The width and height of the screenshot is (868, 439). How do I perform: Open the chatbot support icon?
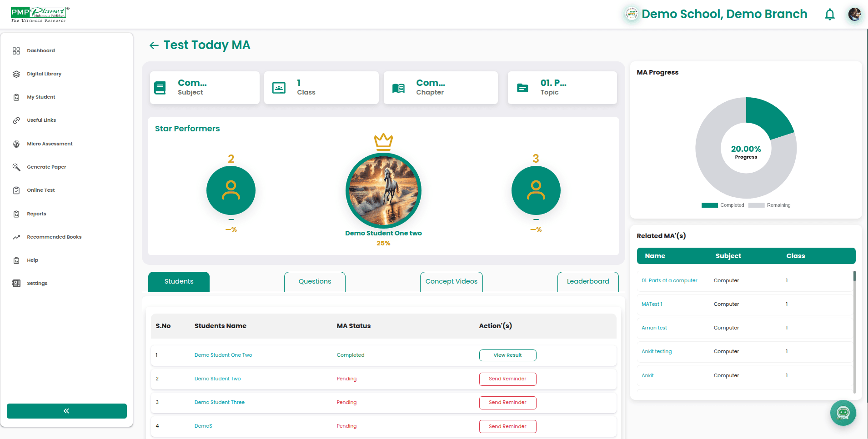(x=843, y=413)
